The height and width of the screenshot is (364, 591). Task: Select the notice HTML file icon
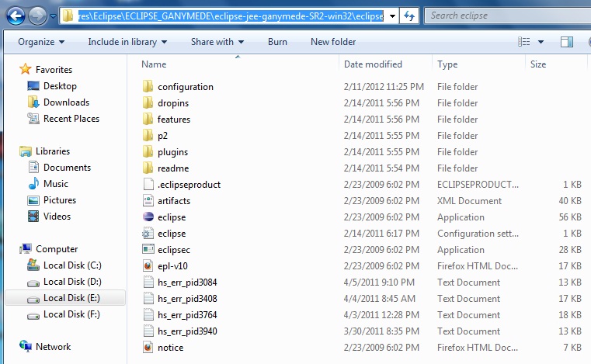(x=148, y=347)
